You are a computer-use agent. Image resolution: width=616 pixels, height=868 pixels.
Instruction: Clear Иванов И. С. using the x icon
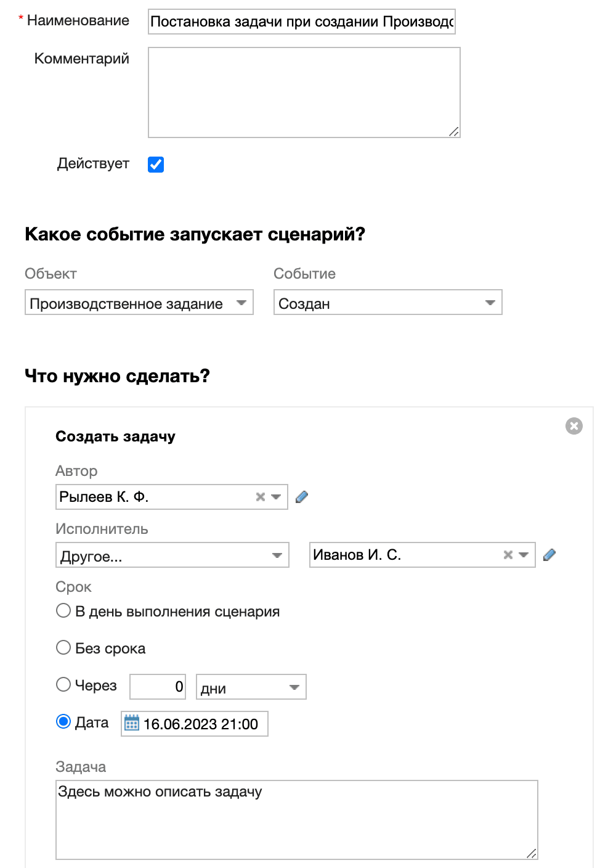[x=508, y=555]
